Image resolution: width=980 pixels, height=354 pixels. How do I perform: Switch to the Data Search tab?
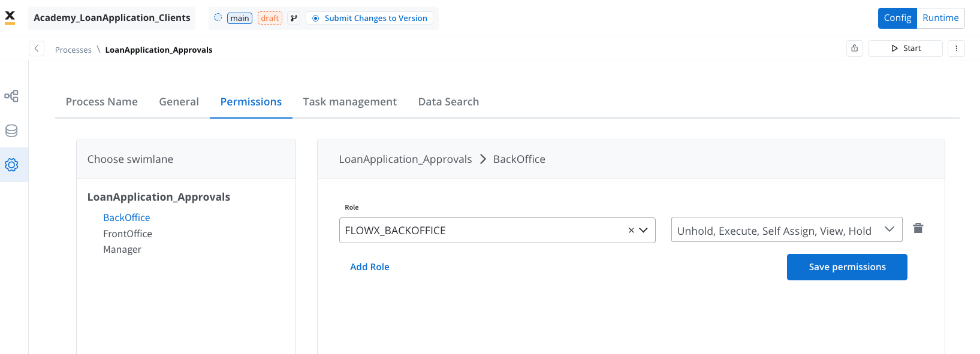(x=448, y=102)
